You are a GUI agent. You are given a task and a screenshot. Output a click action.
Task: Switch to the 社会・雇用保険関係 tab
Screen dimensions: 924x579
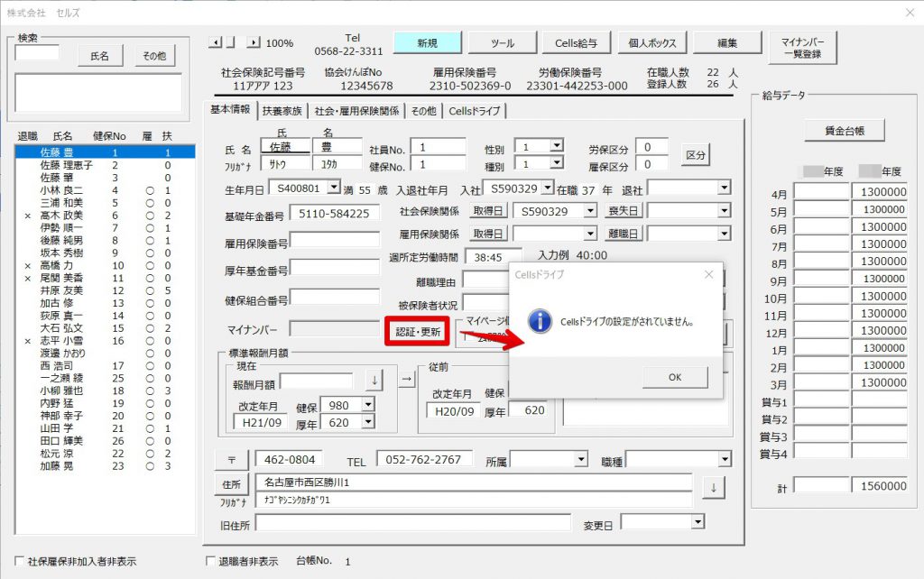(x=356, y=111)
